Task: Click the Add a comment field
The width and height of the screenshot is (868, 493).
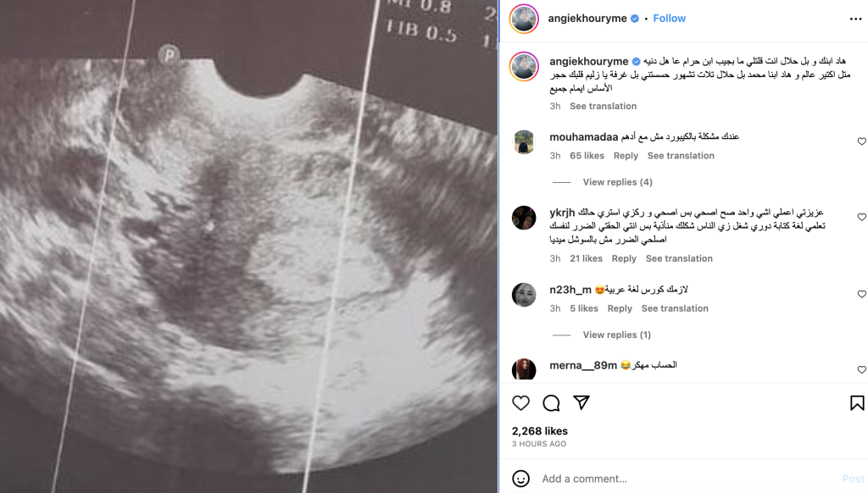Action: 687,479
